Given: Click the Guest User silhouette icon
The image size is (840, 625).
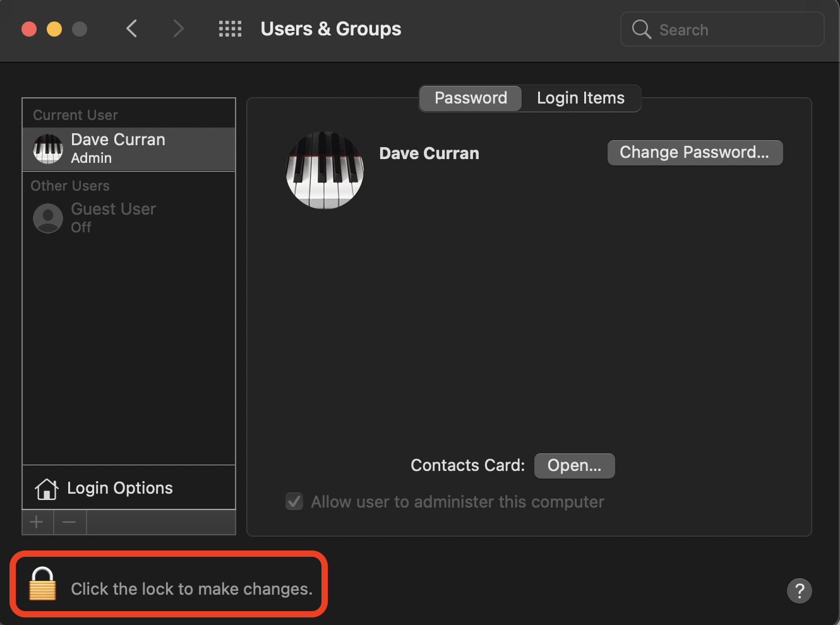Looking at the screenshot, I should click(x=48, y=218).
